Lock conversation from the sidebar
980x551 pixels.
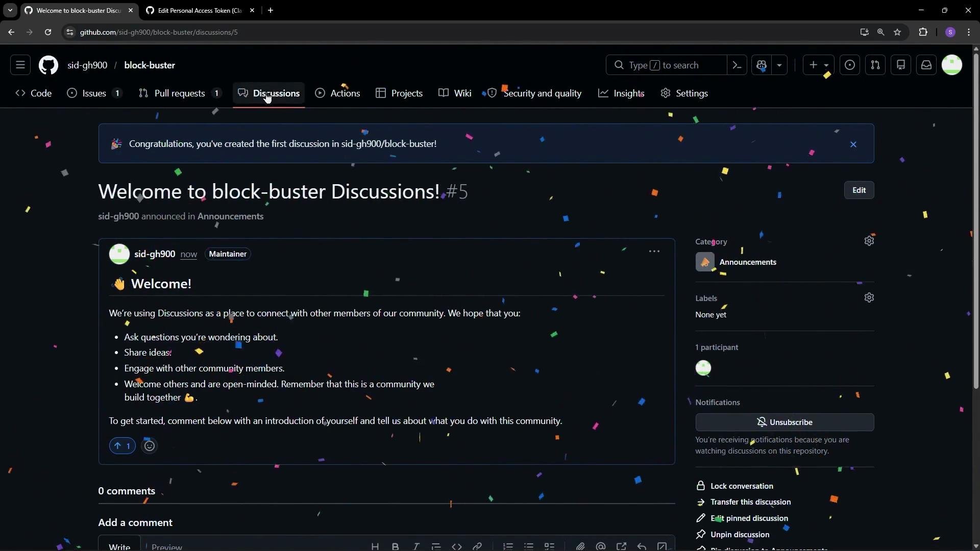[734, 486]
